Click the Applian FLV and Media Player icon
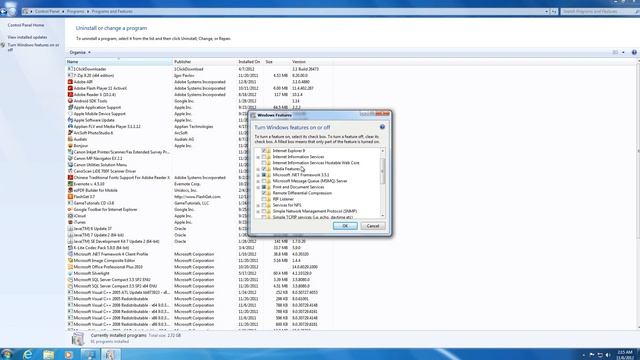 tap(70, 127)
